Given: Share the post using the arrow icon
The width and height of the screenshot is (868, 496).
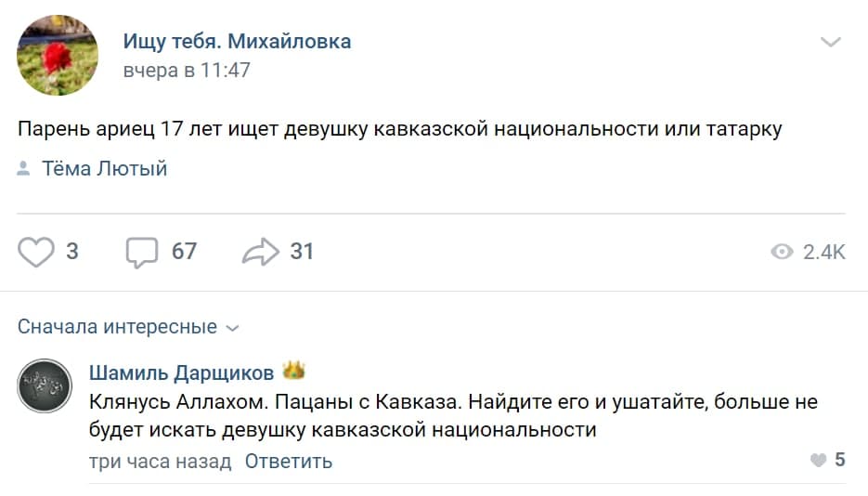Looking at the screenshot, I should (x=260, y=252).
